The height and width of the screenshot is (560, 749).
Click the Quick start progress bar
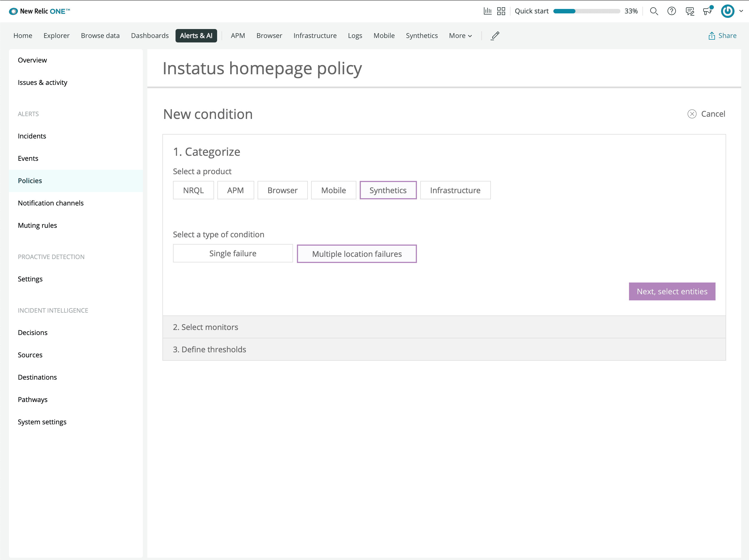tap(587, 11)
